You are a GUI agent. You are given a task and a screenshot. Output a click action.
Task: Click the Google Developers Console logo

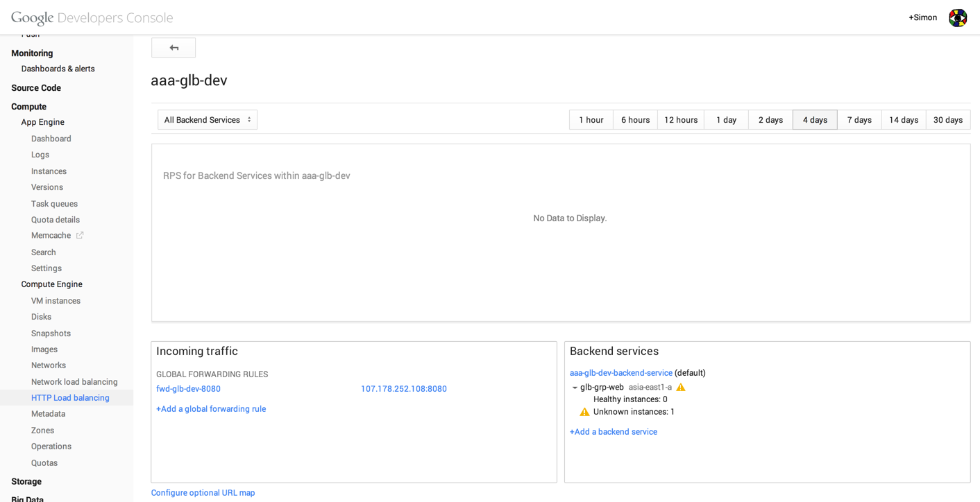(x=92, y=18)
